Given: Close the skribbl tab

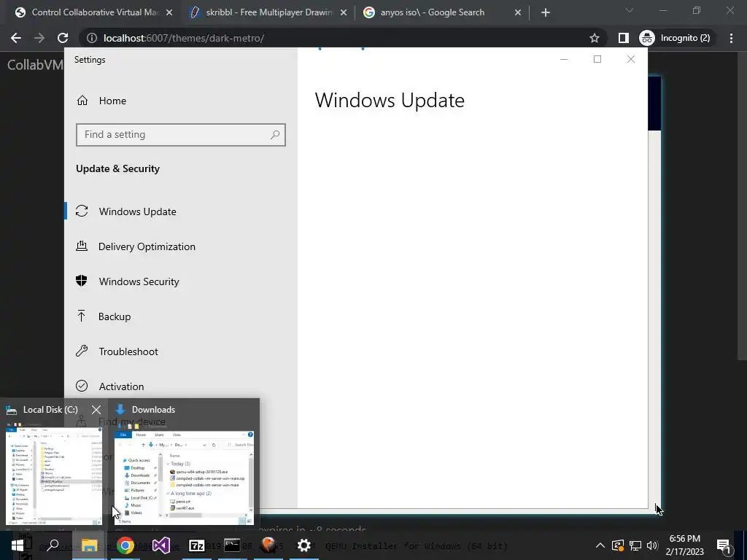Looking at the screenshot, I should [344, 13].
